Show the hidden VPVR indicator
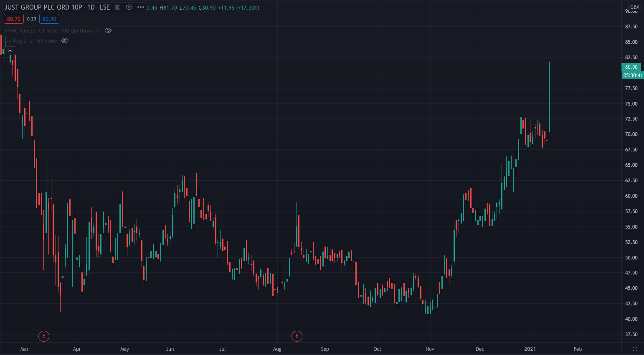The width and height of the screenshot is (644, 355). coord(108,30)
